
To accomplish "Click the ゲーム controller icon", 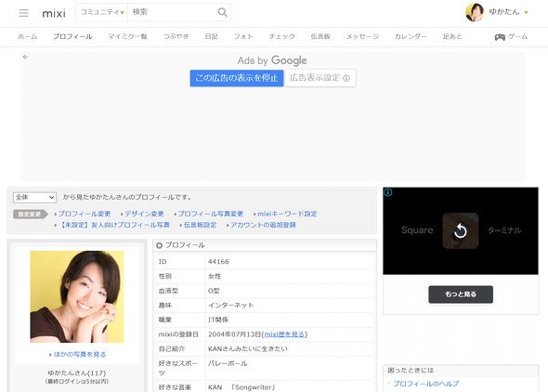I will pyautogui.click(x=500, y=37).
